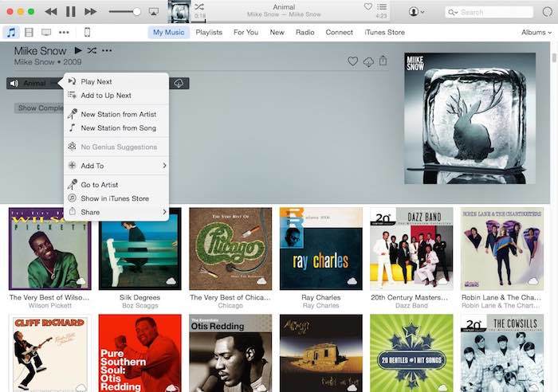The width and height of the screenshot is (558, 392).
Task: Open The Cowsills album cover
Action: click(x=501, y=353)
